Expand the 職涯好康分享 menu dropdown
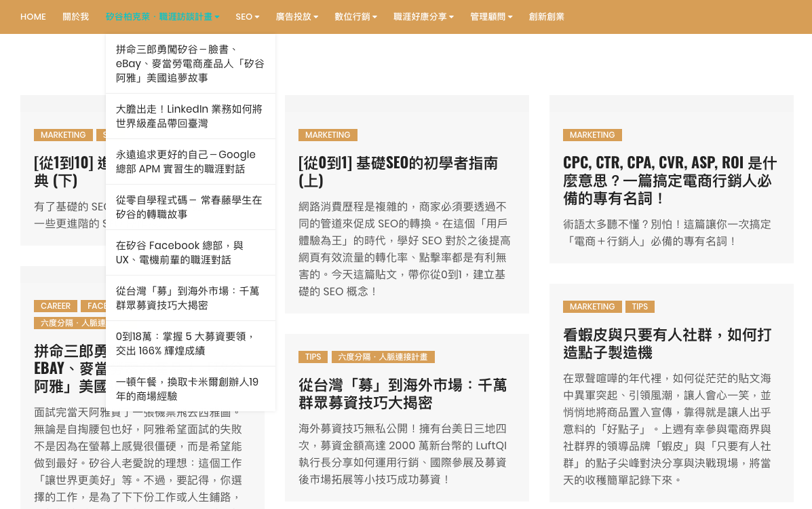Screen dimensions: 812x509 tap(423, 16)
